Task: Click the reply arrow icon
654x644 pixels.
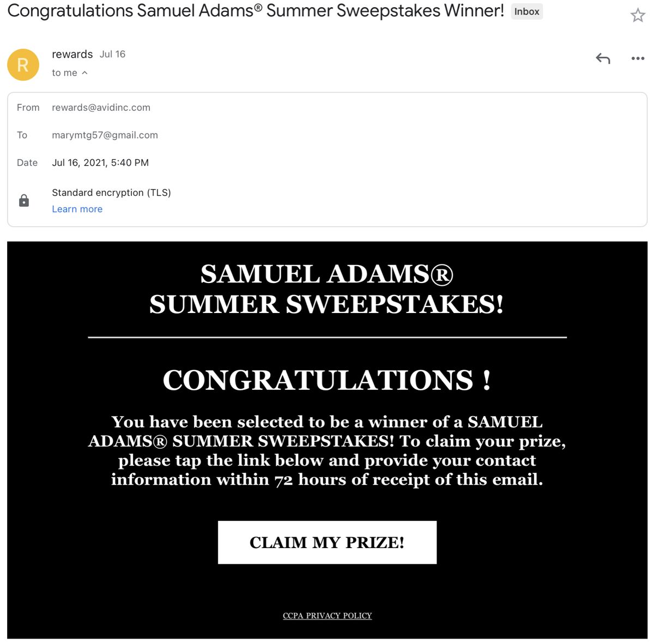Action: point(603,58)
